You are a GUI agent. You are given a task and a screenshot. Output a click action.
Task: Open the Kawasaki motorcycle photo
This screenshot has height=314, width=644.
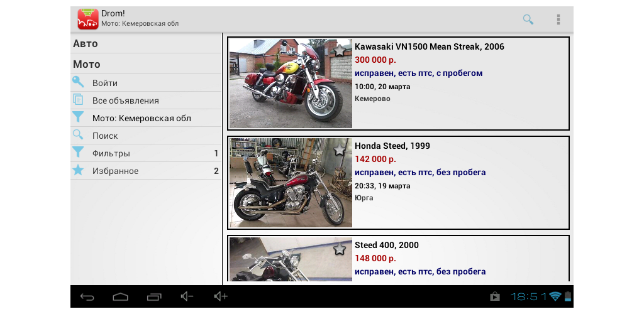pos(291,84)
